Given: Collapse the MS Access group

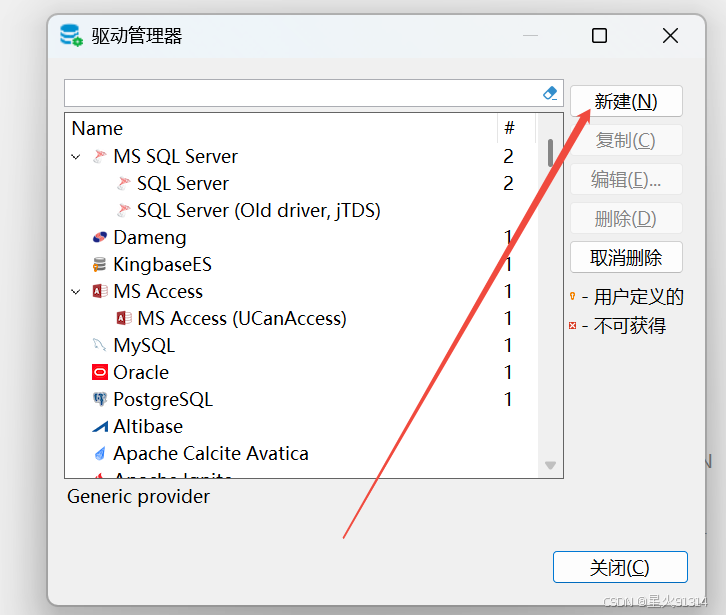Looking at the screenshot, I should pos(76,292).
